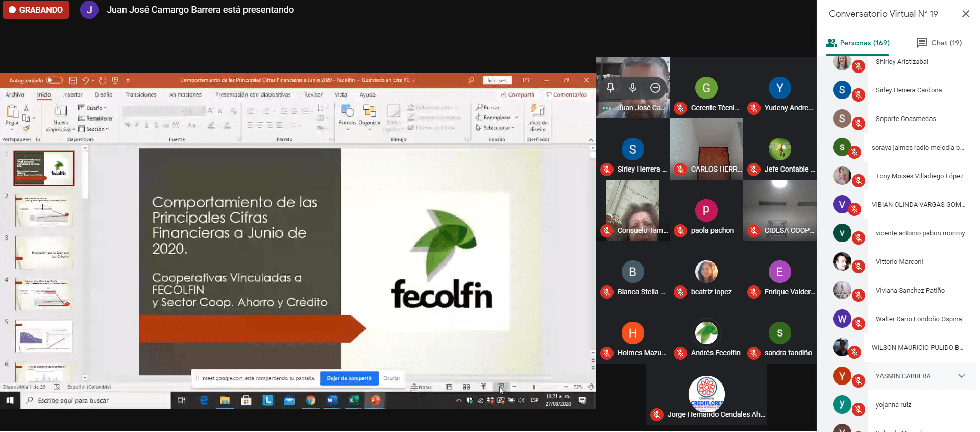980x432 pixels.
Task: Select the Personas (169) tab
Action: (857, 43)
